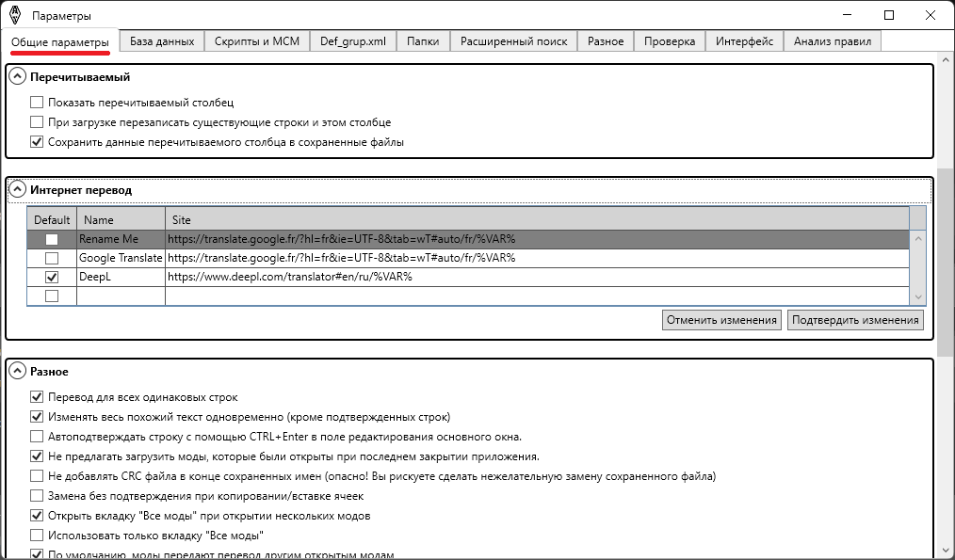Untick the Default checkbox for DeepL
955x560 pixels.
point(52,277)
